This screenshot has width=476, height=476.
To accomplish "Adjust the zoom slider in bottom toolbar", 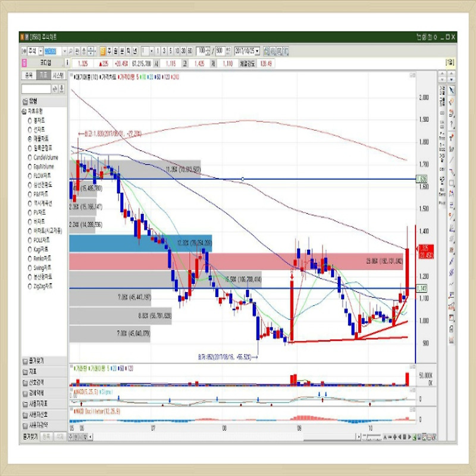I will point(372,437).
